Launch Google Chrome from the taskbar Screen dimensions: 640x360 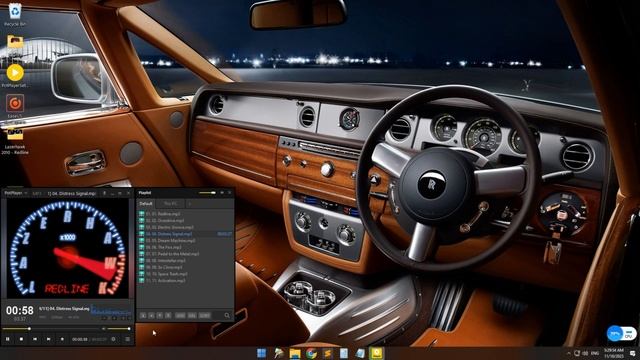(x=311, y=353)
